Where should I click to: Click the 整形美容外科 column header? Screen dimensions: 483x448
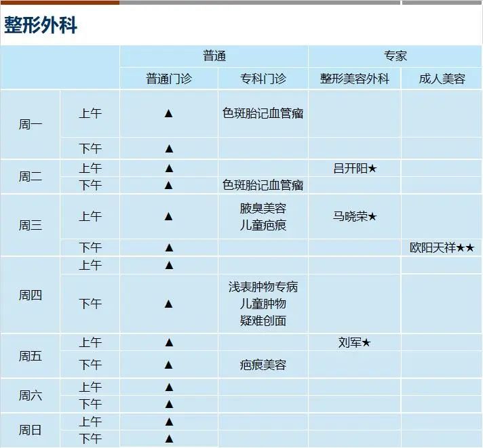pos(355,79)
